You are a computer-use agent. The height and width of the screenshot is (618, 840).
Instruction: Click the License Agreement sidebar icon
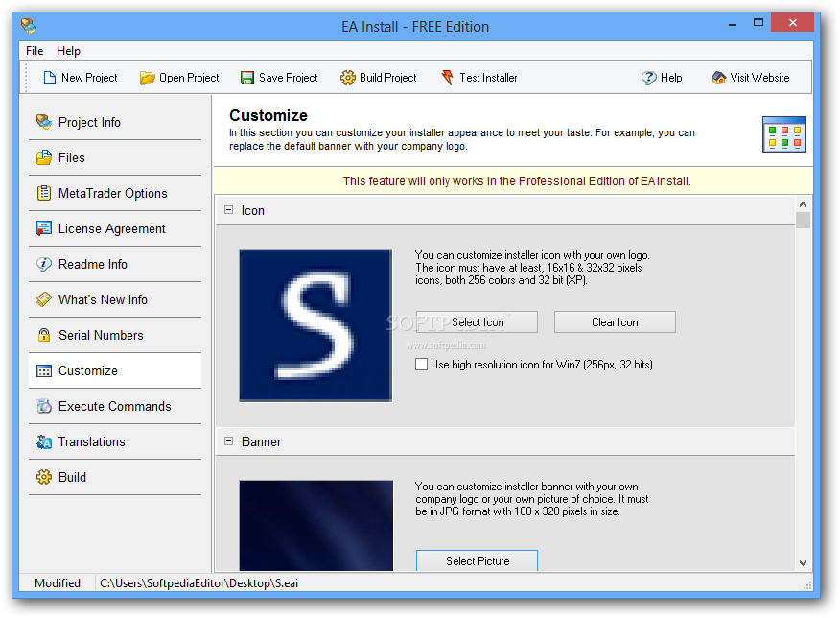(x=44, y=228)
